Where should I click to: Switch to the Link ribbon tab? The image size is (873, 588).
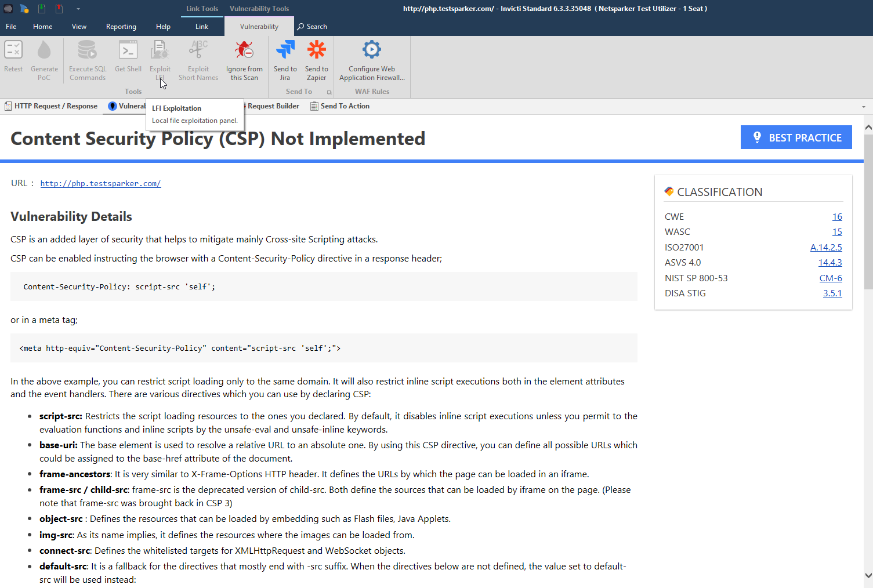pyautogui.click(x=202, y=27)
